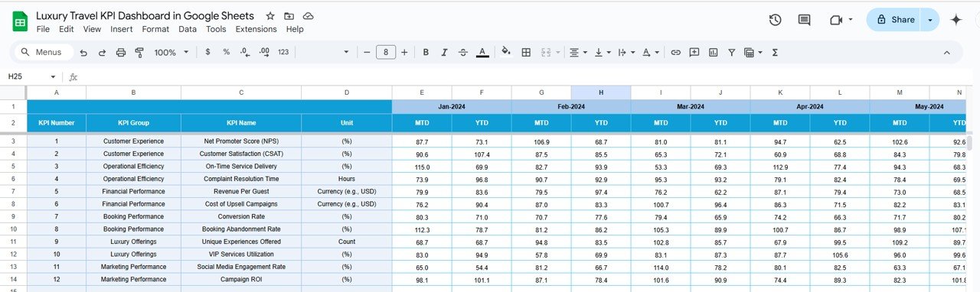
Task: Insert a comment from toolbar
Action: pyautogui.click(x=694, y=52)
